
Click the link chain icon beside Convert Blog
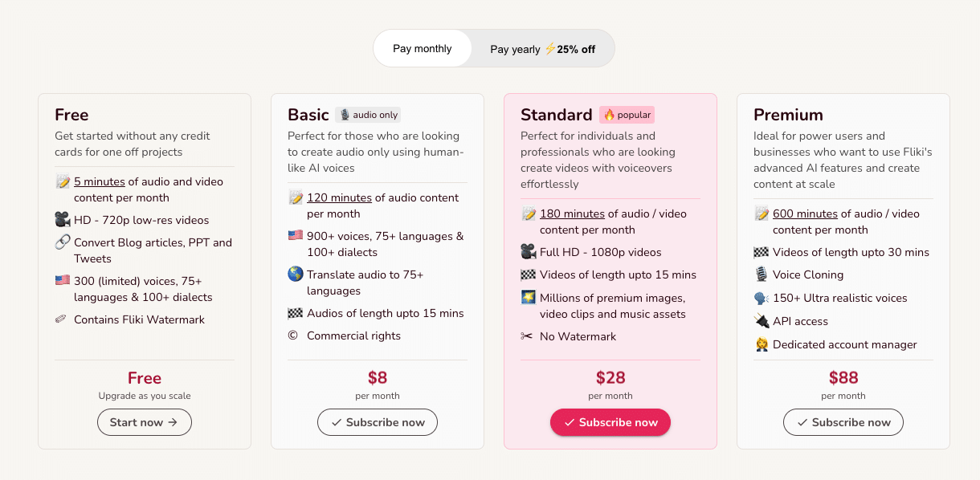pos(63,242)
